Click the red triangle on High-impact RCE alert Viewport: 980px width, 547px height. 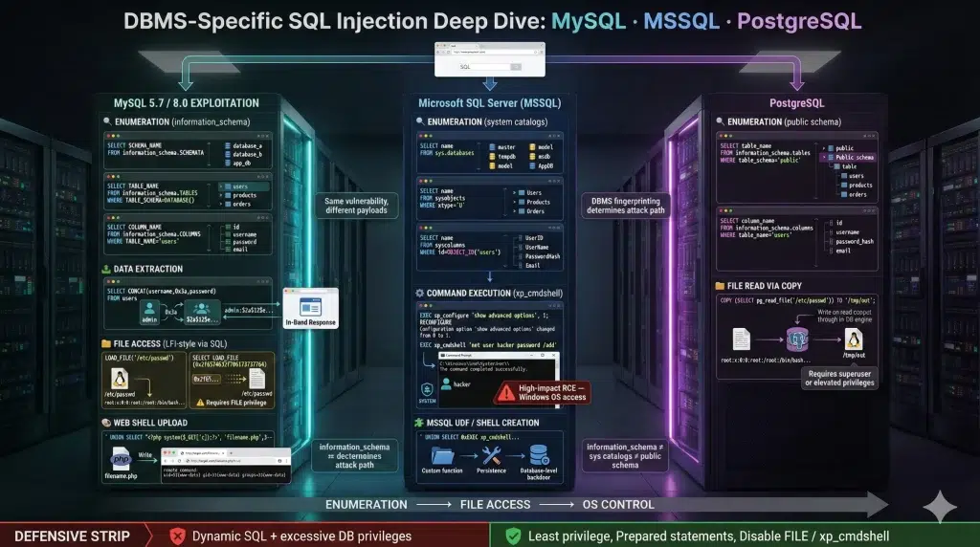505,393
